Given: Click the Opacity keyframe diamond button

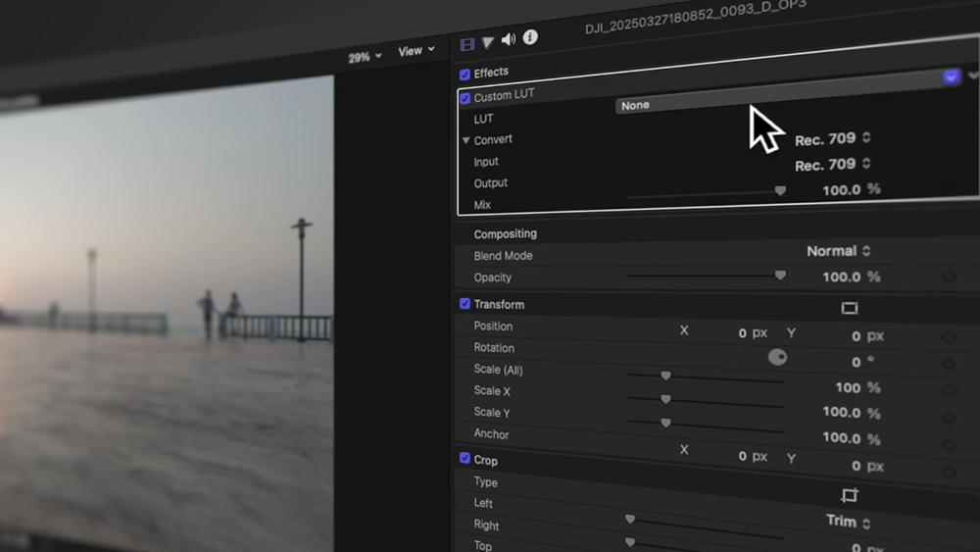Looking at the screenshot, I should click(949, 276).
